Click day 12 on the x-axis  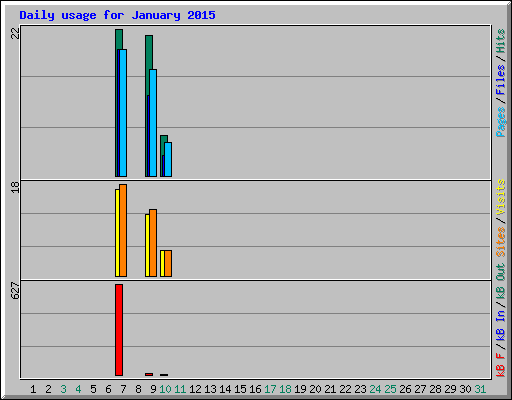[195, 389]
